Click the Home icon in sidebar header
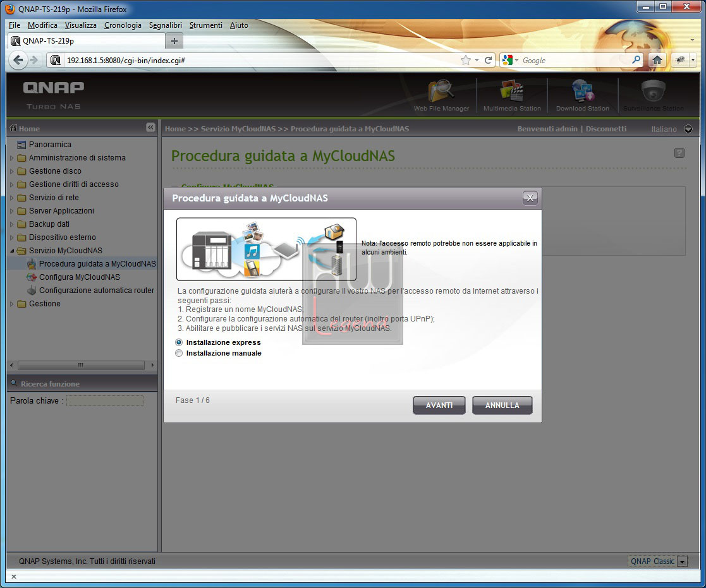The height and width of the screenshot is (588, 706). tap(13, 128)
